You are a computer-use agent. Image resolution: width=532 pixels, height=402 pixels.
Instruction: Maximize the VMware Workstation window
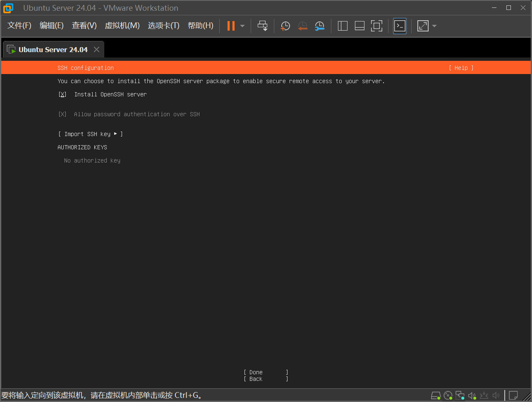click(x=508, y=8)
